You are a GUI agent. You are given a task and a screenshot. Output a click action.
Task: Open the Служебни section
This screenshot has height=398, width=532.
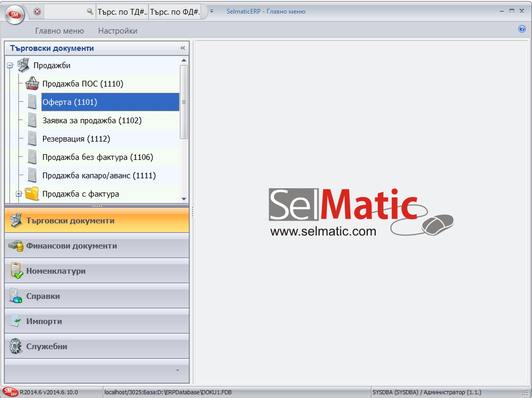coord(97,346)
